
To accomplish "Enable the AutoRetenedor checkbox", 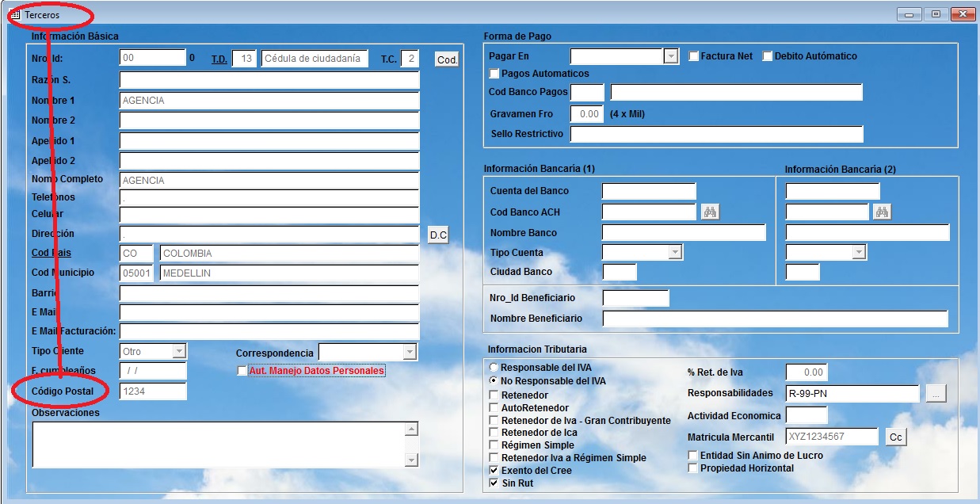I will (494, 407).
